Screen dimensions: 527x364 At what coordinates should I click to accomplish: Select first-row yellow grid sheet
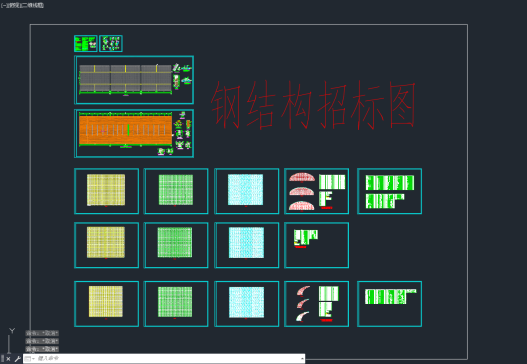tap(107, 191)
